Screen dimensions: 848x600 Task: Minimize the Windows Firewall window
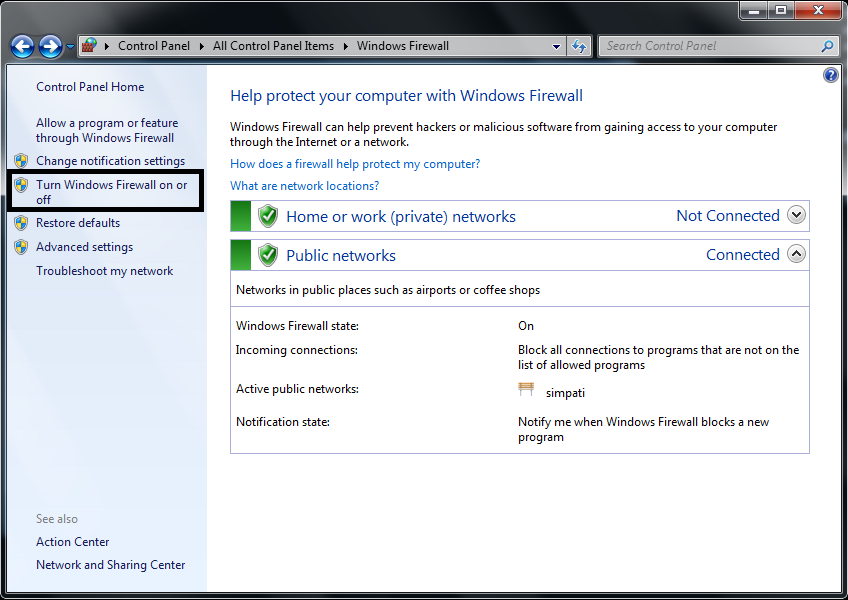point(754,10)
